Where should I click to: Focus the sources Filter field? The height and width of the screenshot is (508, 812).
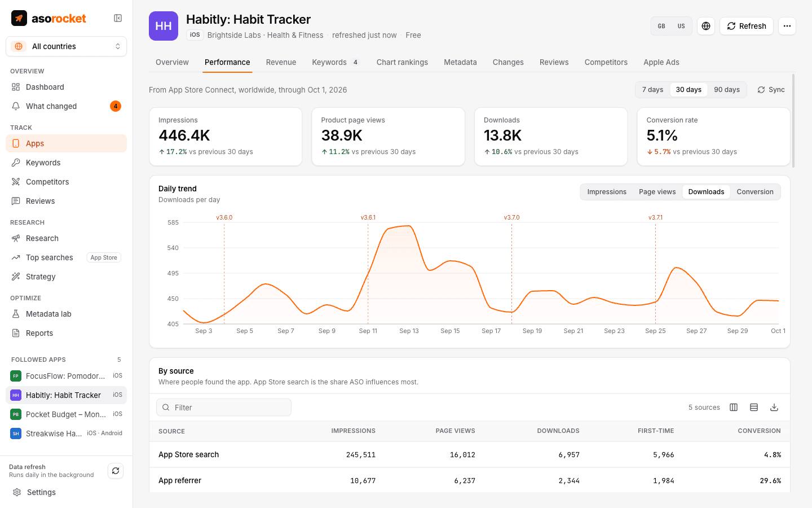[x=224, y=408]
